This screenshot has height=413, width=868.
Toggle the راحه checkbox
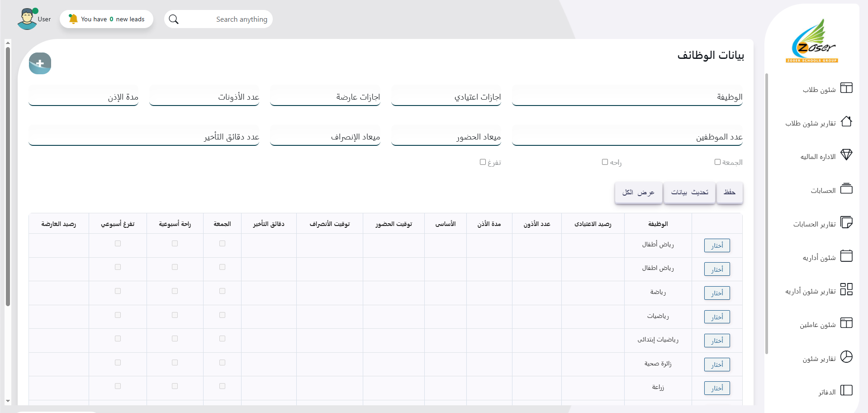point(605,162)
